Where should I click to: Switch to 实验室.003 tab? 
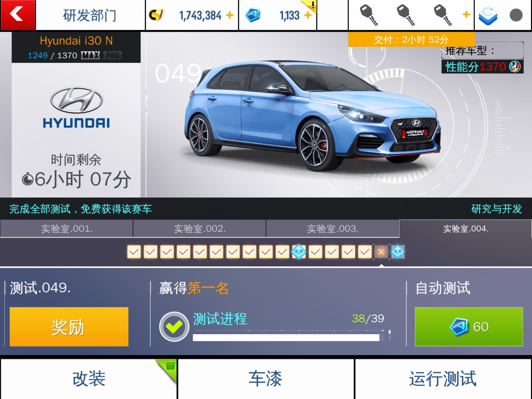(x=332, y=228)
